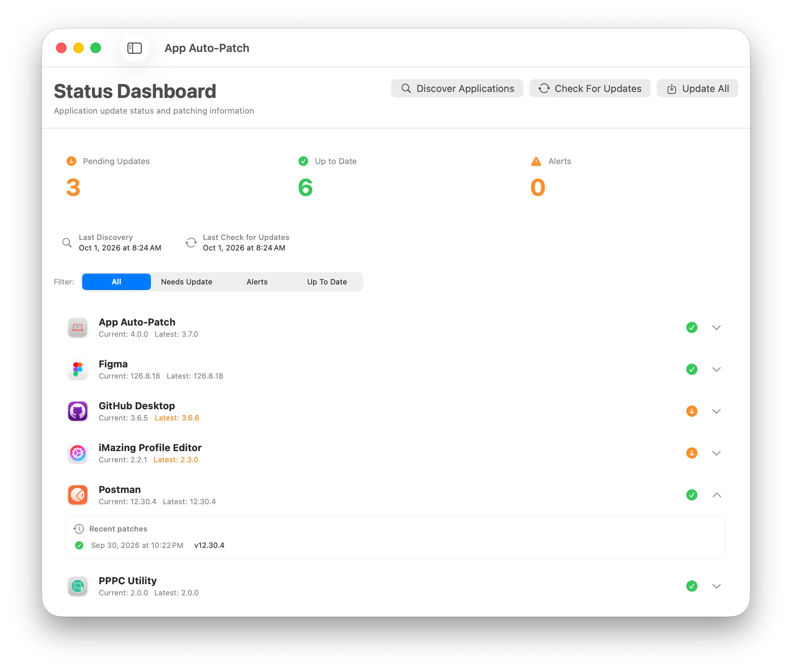Viewport: 792px width, 672px height.
Task: Click the GitHub Desktop app icon
Action: coord(78,411)
